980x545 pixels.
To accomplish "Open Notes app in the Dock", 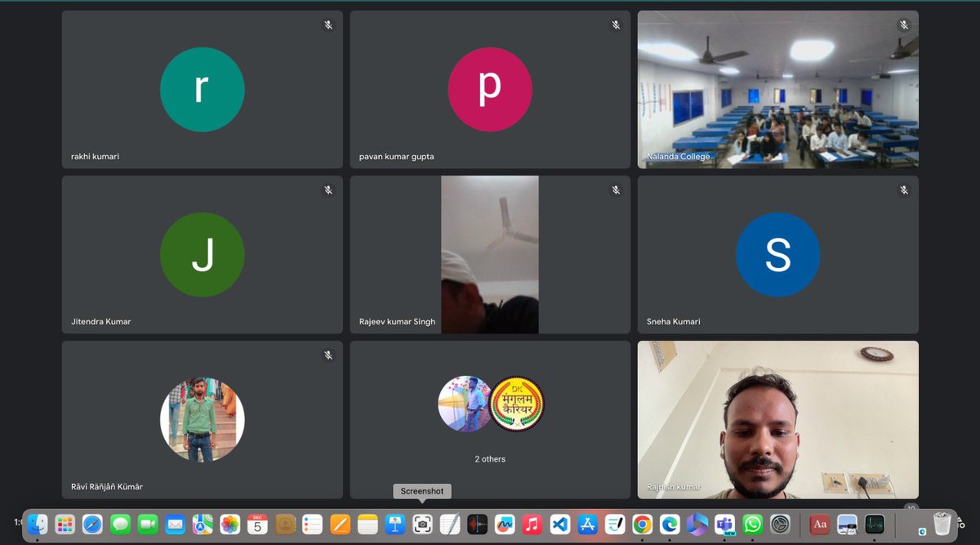I will 367,524.
